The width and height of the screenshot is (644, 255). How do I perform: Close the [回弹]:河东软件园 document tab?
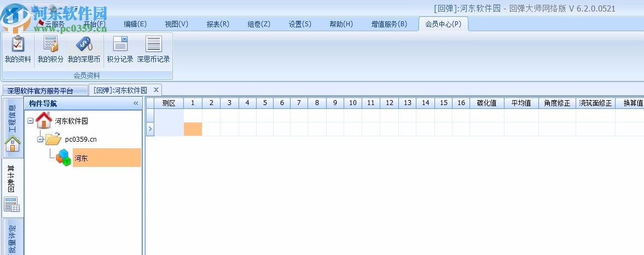pos(156,90)
